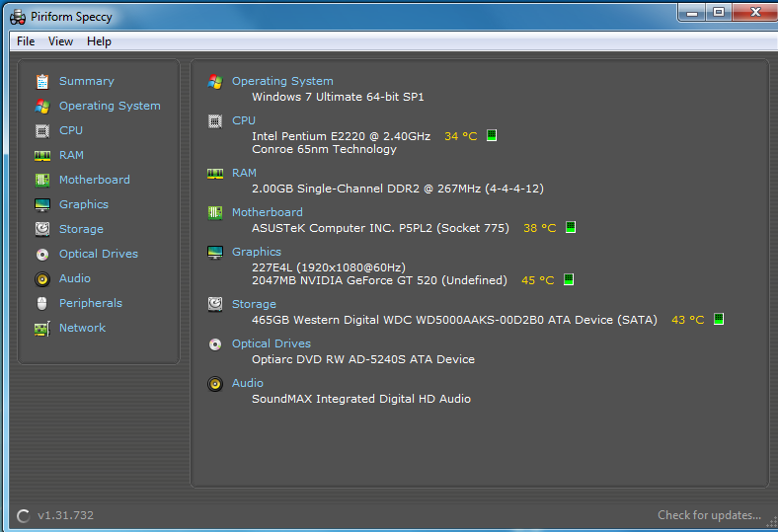Image resolution: width=778 pixels, height=532 pixels.
Task: Click the Graphics heading link in summary
Action: click(256, 253)
